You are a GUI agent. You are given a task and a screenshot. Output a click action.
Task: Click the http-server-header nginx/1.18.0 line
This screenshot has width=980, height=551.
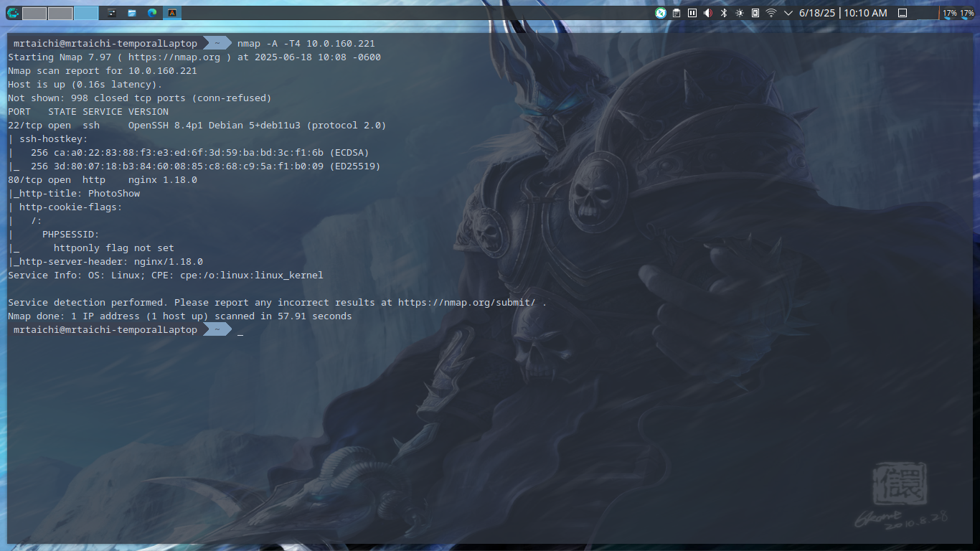click(x=105, y=262)
